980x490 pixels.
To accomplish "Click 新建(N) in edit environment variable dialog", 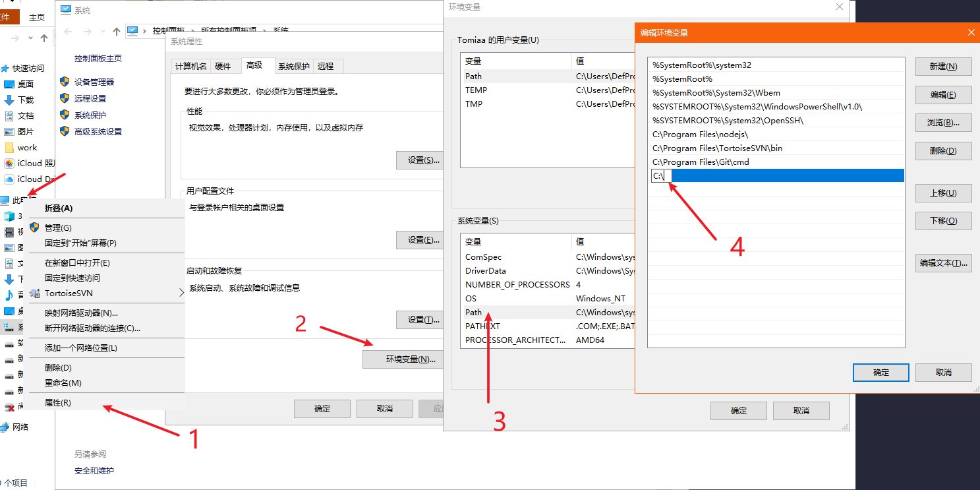I will 943,67.
